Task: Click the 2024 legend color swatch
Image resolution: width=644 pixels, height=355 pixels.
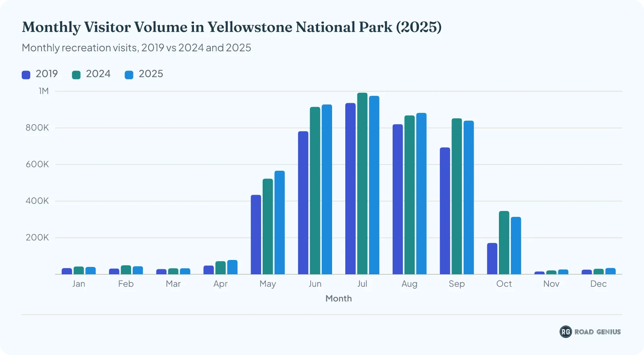Action: tap(76, 75)
